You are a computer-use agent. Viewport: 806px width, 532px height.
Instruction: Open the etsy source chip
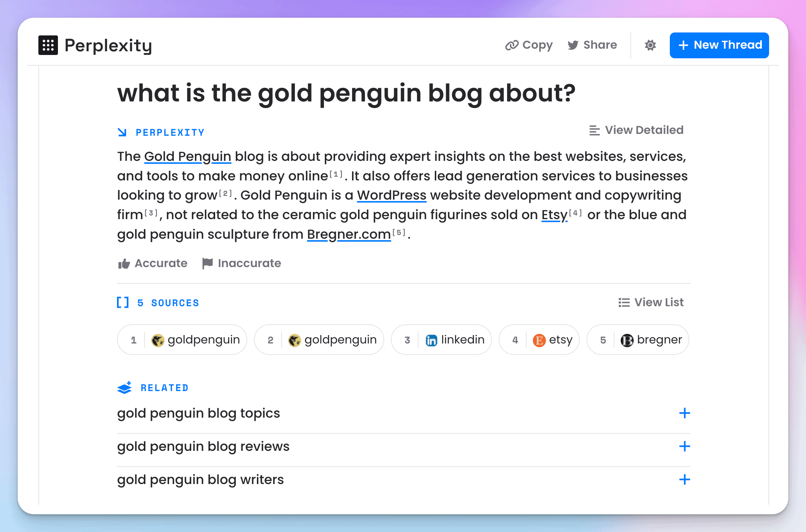tap(539, 340)
